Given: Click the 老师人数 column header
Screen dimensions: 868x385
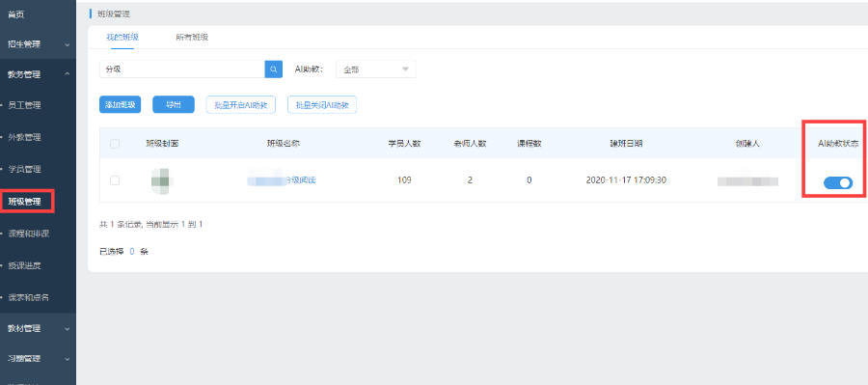Looking at the screenshot, I should 470,144.
